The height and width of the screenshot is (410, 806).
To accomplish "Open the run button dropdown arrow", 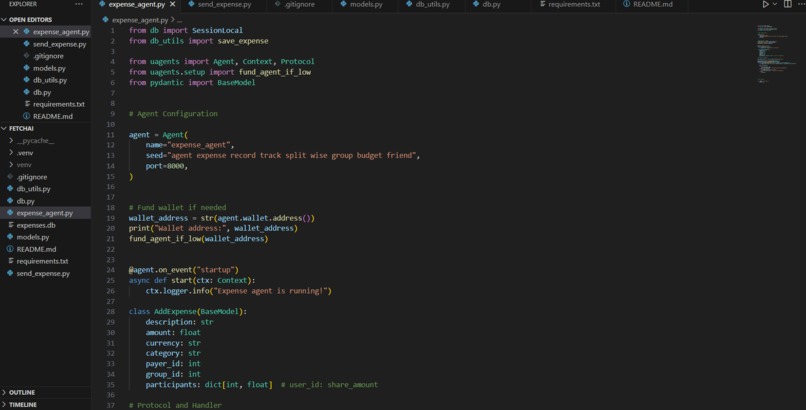I will click(775, 4).
